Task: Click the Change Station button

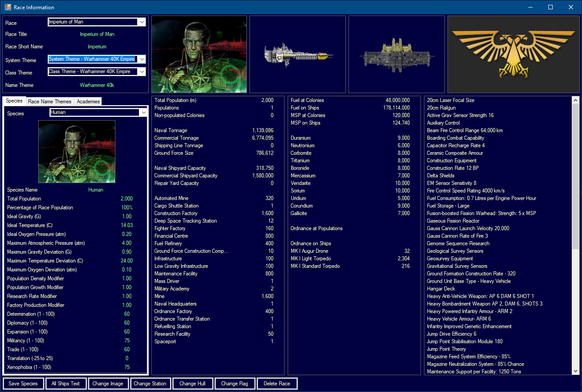Action: click(150, 384)
